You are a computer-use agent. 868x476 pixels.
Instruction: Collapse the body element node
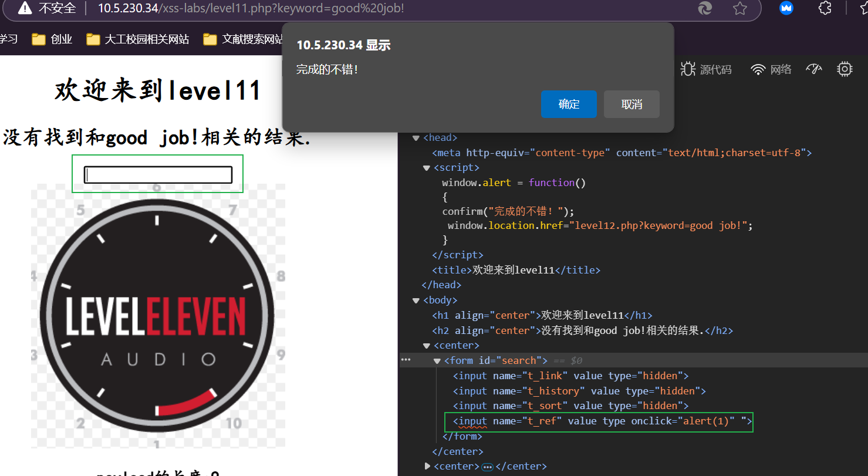[x=416, y=301]
